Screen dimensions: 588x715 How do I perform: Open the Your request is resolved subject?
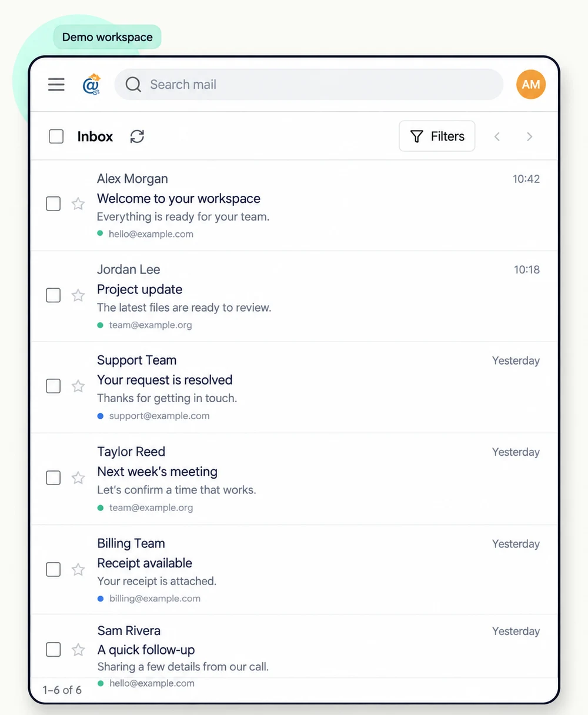pos(165,380)
